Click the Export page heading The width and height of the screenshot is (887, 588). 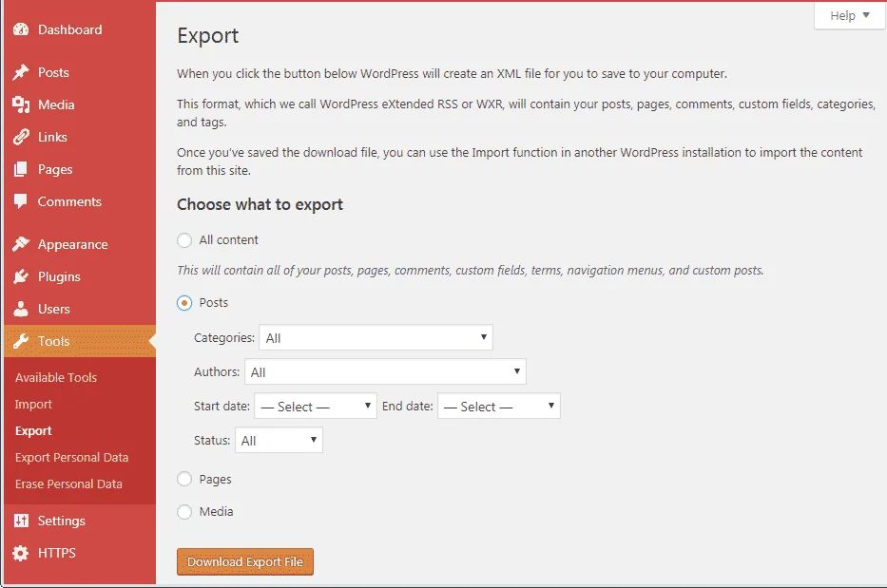coord(207,35)
